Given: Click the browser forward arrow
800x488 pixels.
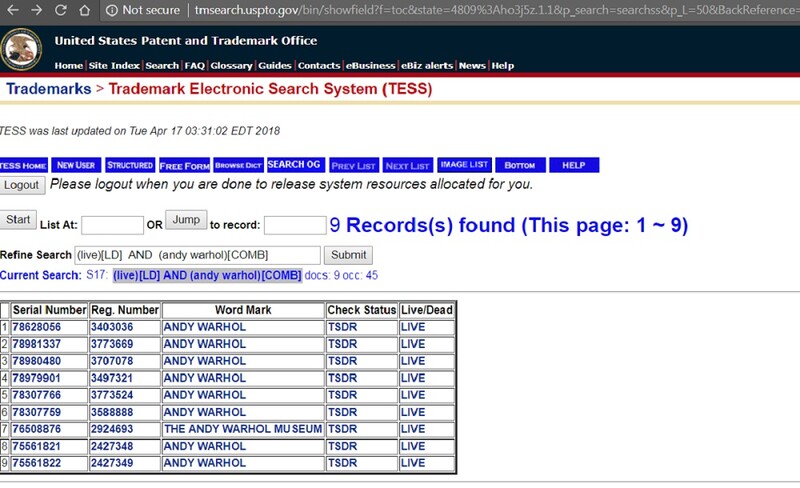Looking at the screenshot, I should [36, 10].
